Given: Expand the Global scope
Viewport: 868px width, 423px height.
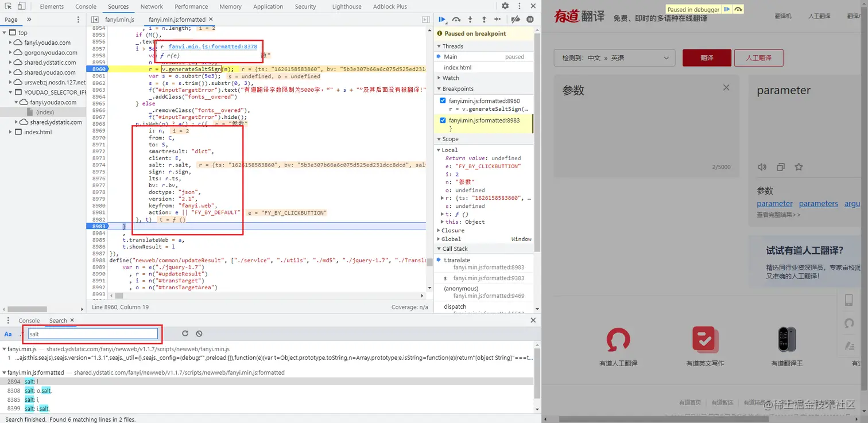Looking at the screenshot, I should tap(439, 239).
